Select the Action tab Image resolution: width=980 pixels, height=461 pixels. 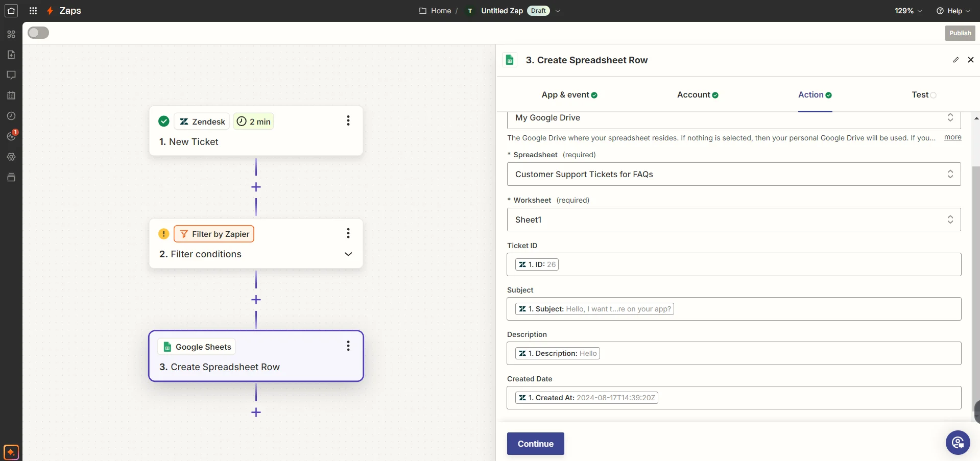click(x=815, y=95)
